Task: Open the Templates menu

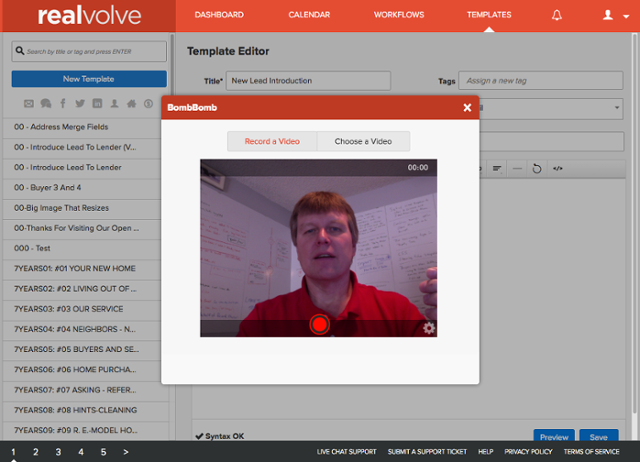Action: [x=489, y=15]
